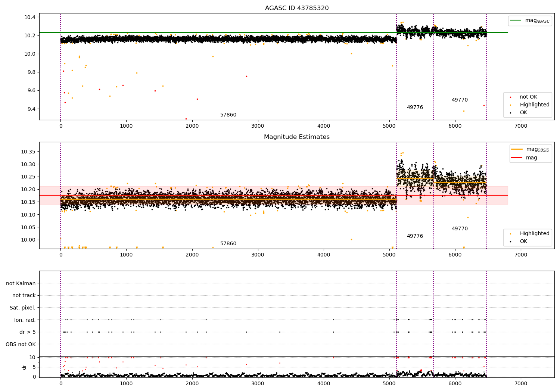The image size is (560, 392).
Task: Click the mag OBSID legend entry label
Action: point(538,149)
